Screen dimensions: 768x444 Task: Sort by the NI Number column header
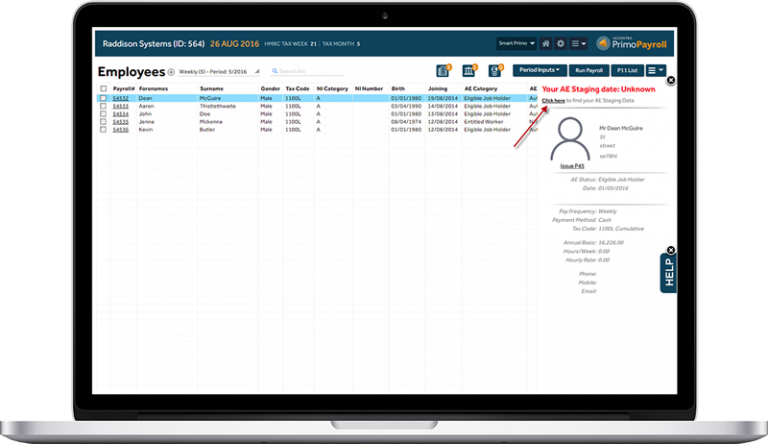[x=369, y=89]
